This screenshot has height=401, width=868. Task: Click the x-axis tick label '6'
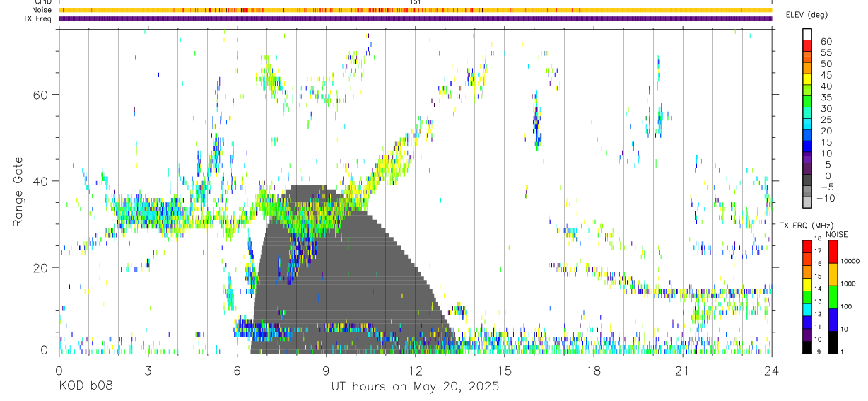pyautogui.click(x=237, y=371)
